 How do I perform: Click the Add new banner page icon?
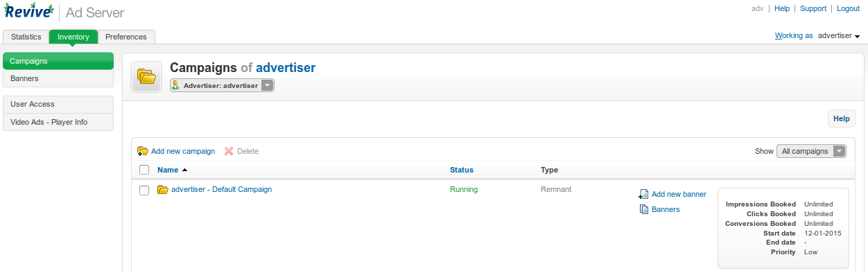(x=643, y=194)
